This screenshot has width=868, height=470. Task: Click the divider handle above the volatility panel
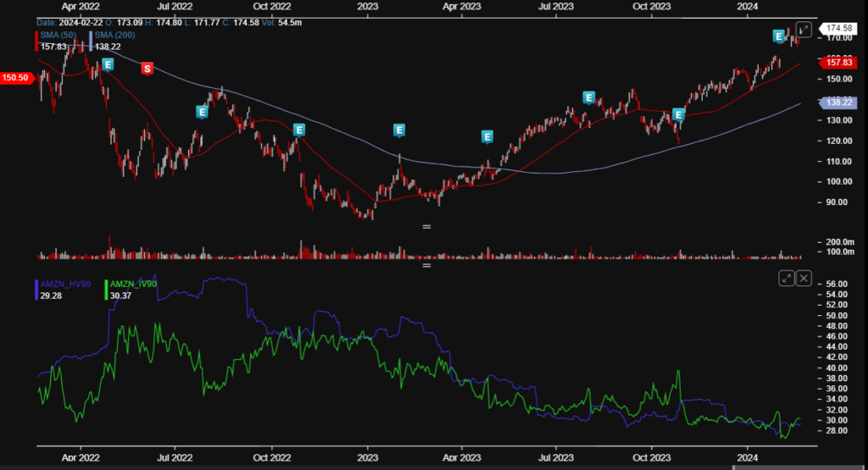pyautogui.click(x=426, y=265)
